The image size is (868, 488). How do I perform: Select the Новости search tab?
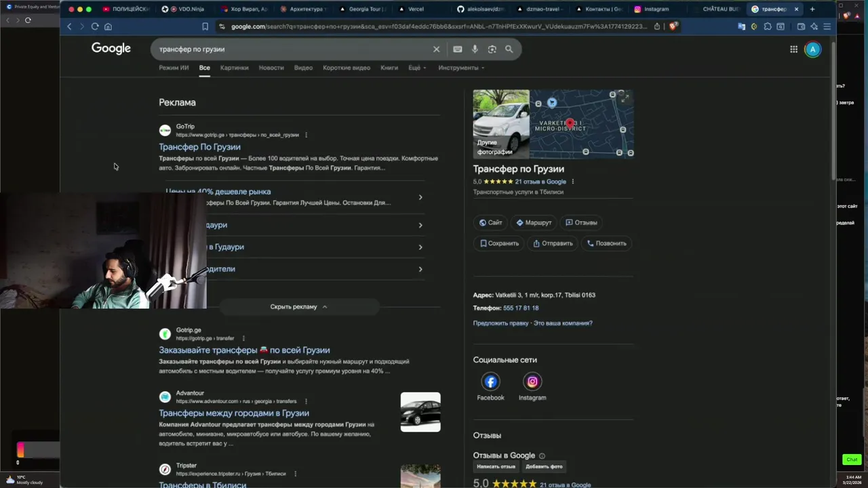tap(271, 68)
